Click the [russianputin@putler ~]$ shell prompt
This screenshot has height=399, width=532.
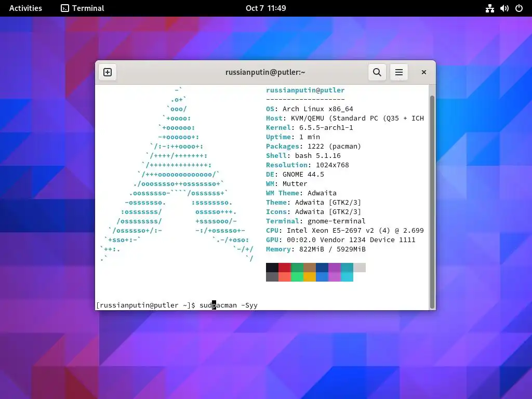tap(146, 305)
